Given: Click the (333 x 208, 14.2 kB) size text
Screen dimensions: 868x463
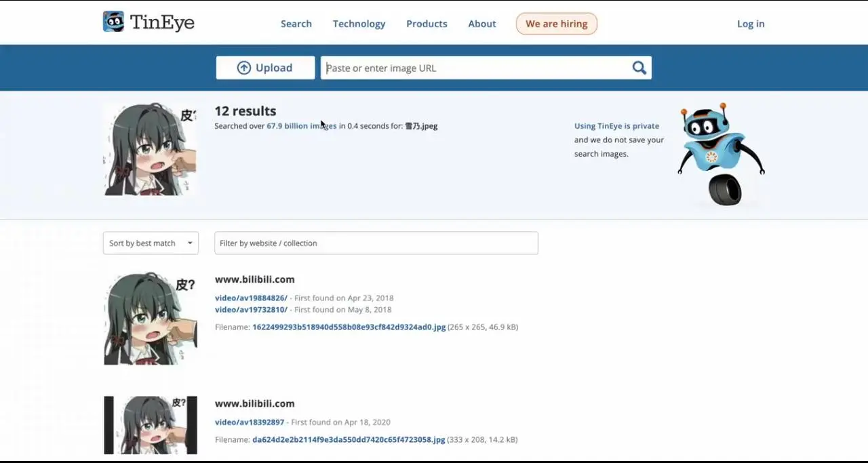Looking at the screenshot, I should [x=482, y=440].
